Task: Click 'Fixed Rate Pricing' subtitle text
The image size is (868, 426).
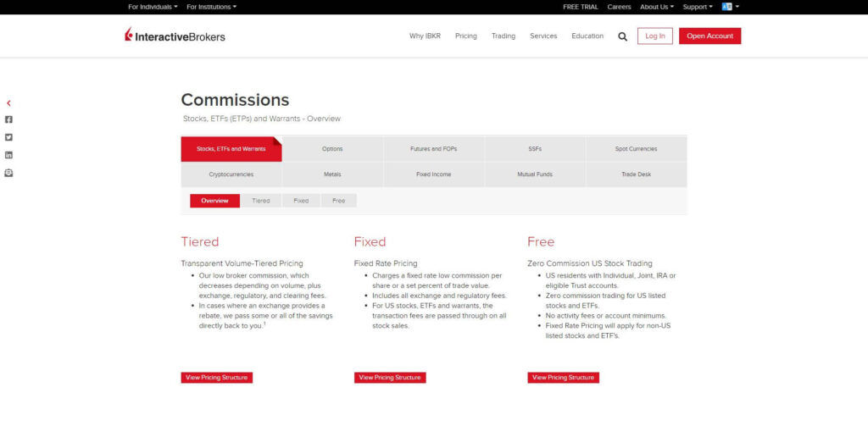Action: [386, 263]
